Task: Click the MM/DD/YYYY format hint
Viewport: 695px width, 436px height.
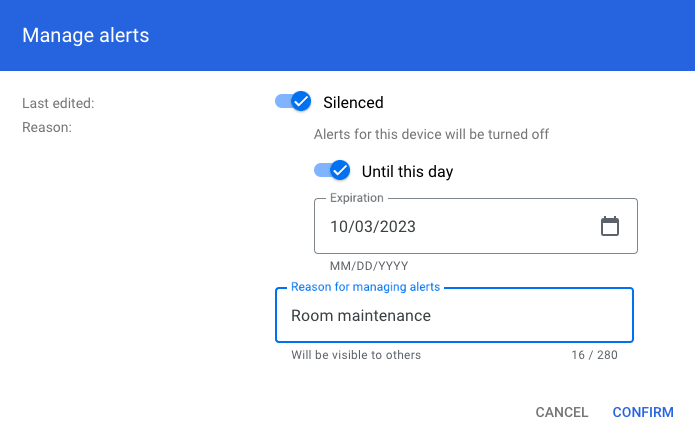Action: 369,267
